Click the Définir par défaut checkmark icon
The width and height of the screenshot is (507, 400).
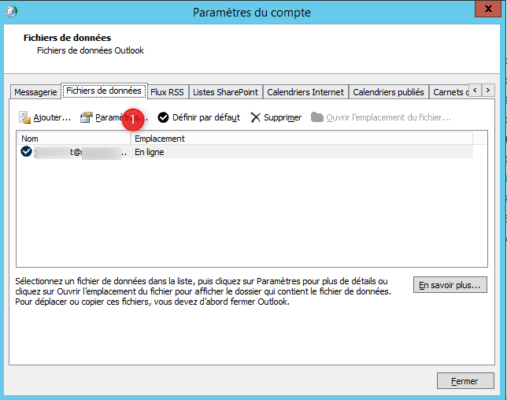(163, 117)
